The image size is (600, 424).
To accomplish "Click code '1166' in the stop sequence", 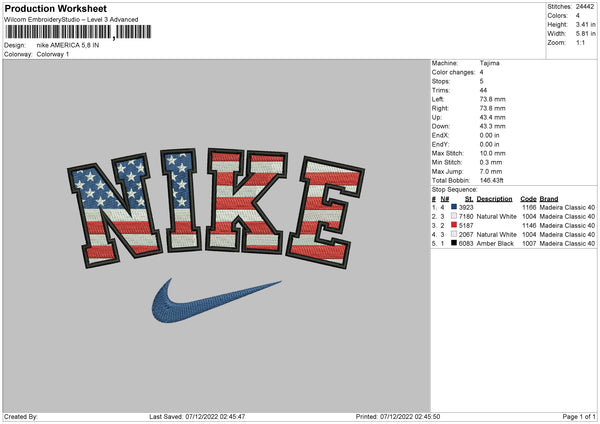I will click(529, 207).
